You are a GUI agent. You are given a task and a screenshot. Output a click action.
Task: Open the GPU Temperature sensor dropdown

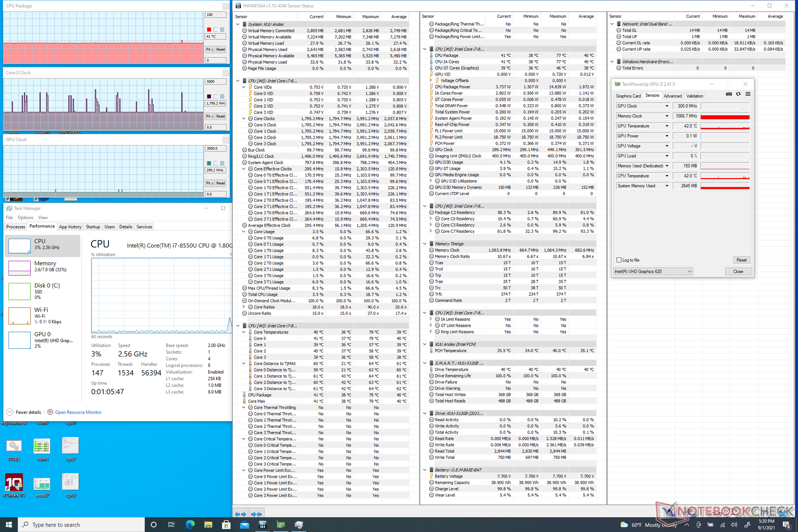[667, 126]
